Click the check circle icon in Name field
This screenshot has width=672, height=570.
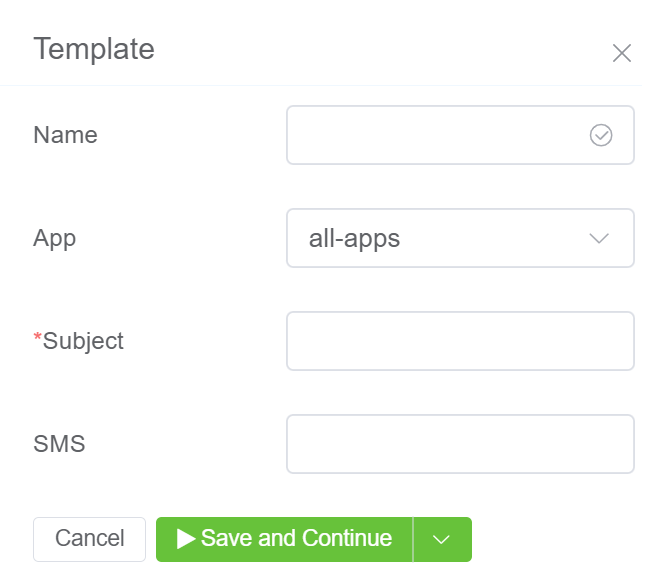click(601, 135)
